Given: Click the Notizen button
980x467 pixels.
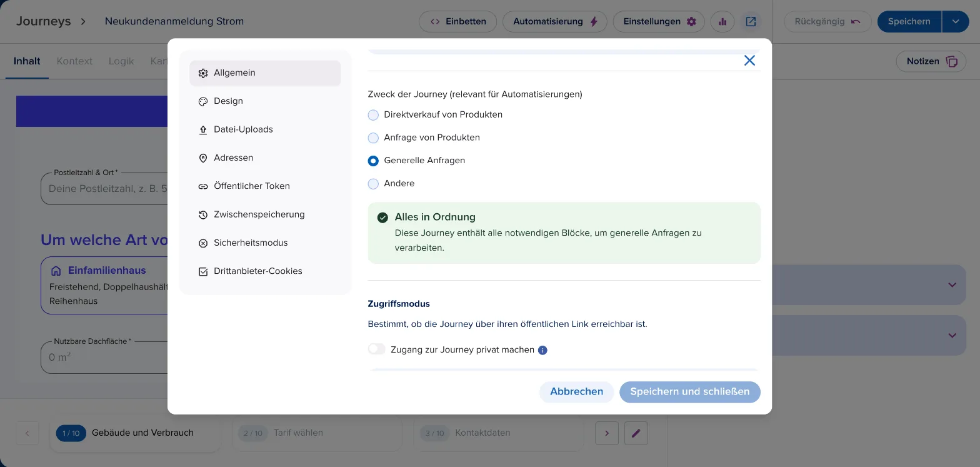Looking at the screenshot, I should coord(931,61).
